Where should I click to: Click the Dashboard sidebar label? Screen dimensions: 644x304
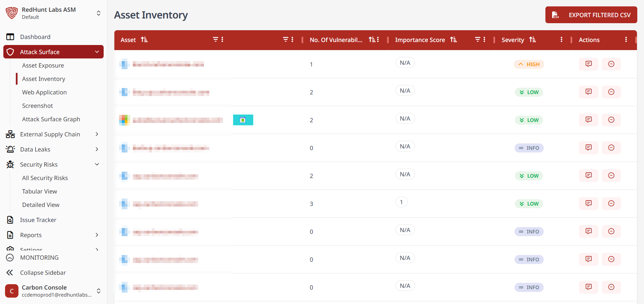[x=35, y=37]
